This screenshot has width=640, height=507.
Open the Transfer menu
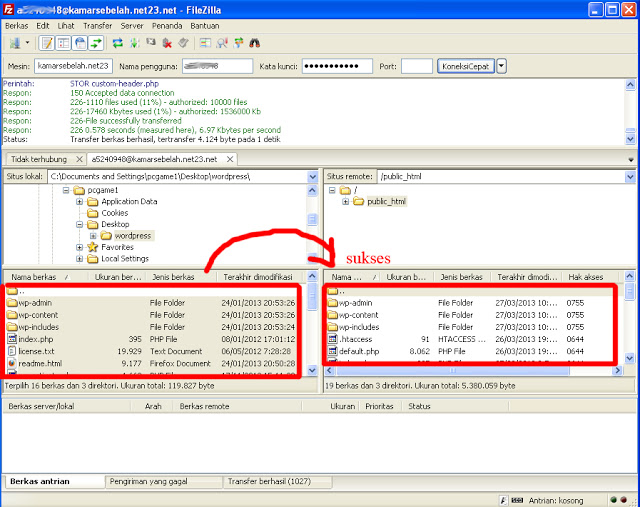[98, 26]
